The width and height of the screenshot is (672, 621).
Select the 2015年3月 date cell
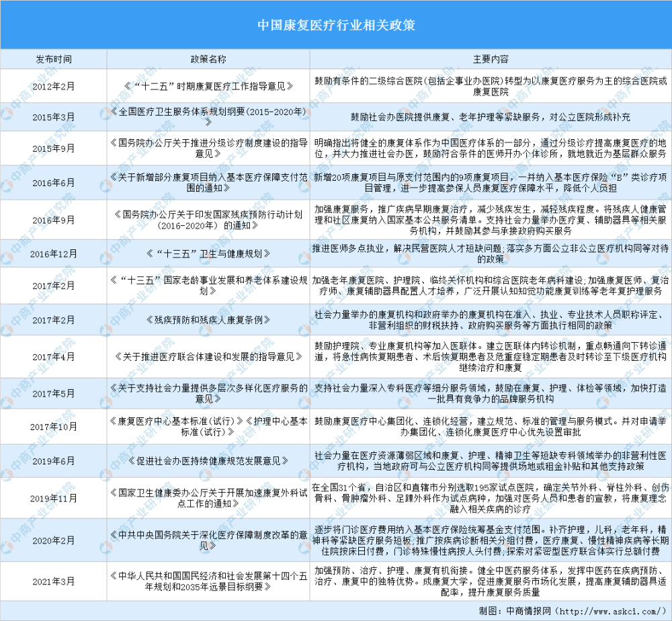[x=54, y=117]
